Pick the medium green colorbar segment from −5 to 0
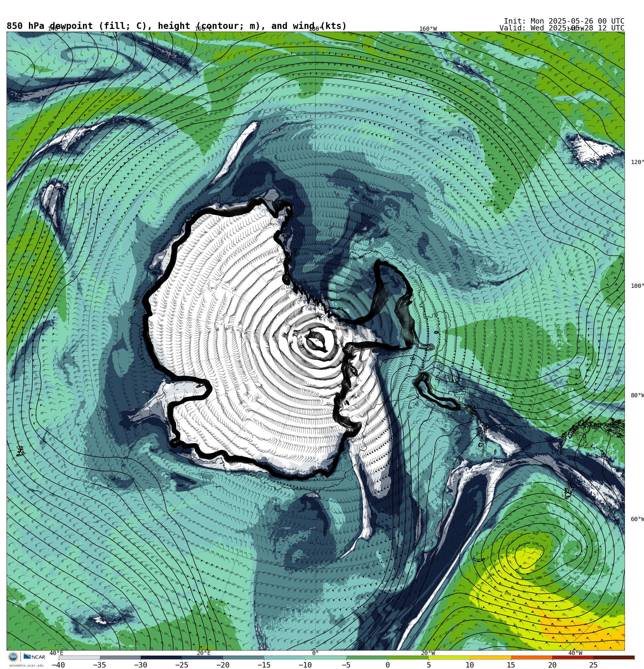This screenshot has height=669, width=644. click(367, 657)
